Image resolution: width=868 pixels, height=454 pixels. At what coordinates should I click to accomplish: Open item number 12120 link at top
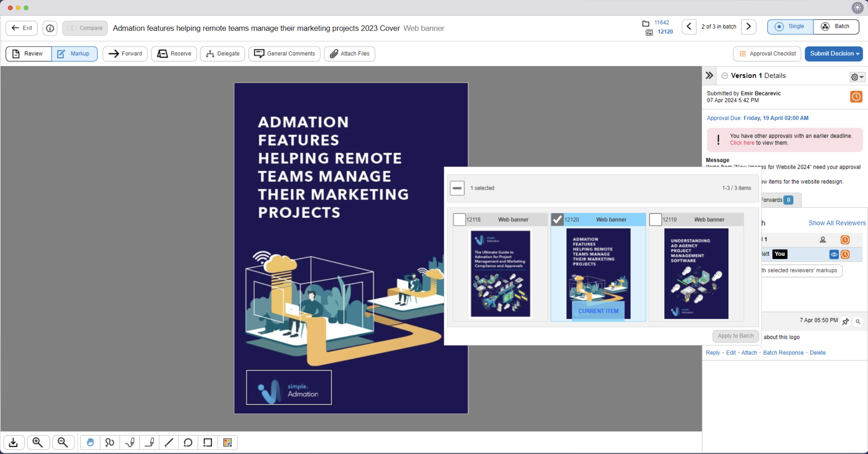[x=665, y=32]
